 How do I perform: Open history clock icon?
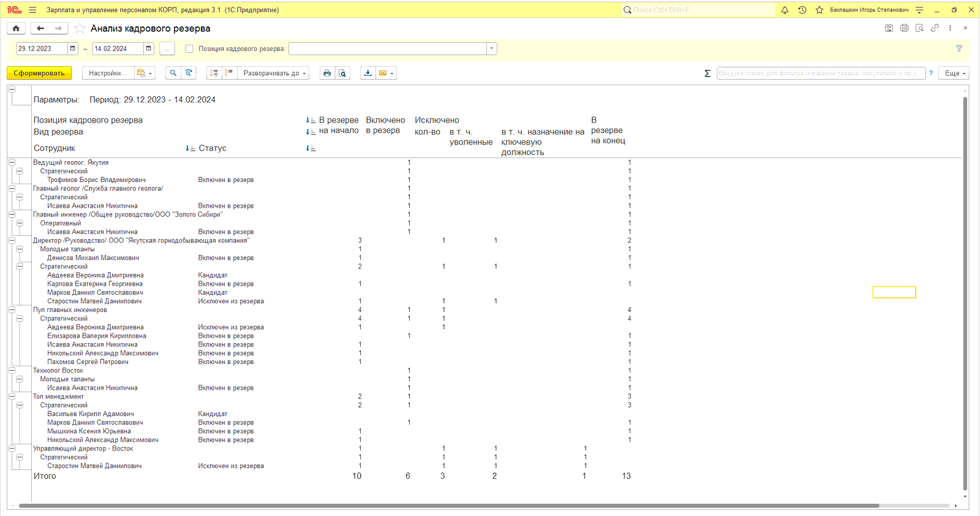802,10
